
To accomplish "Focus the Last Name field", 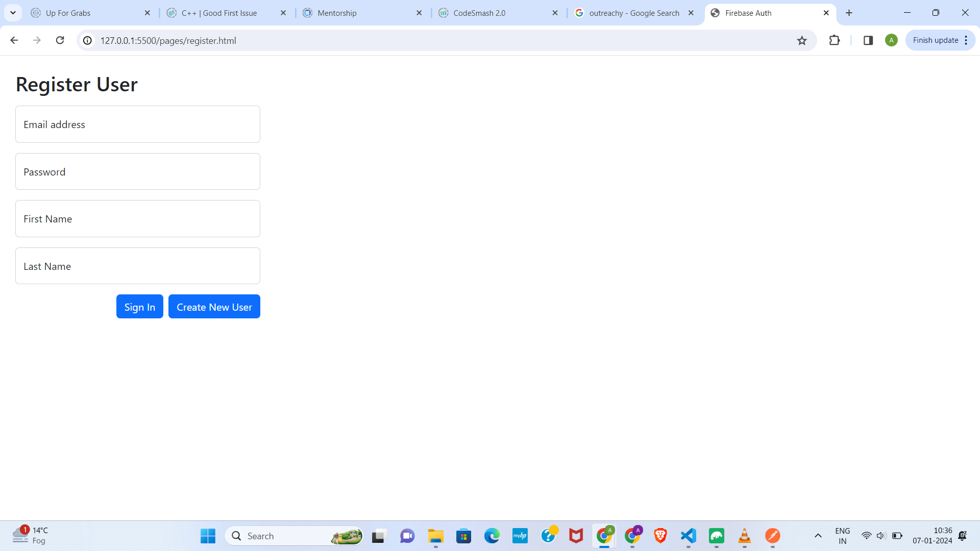I will (x=138, y=266).
